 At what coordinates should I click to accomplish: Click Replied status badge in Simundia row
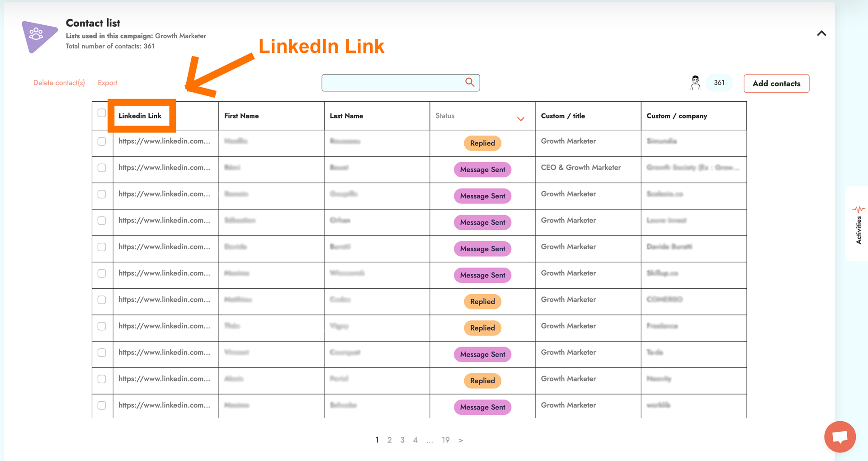coord(482,143)
